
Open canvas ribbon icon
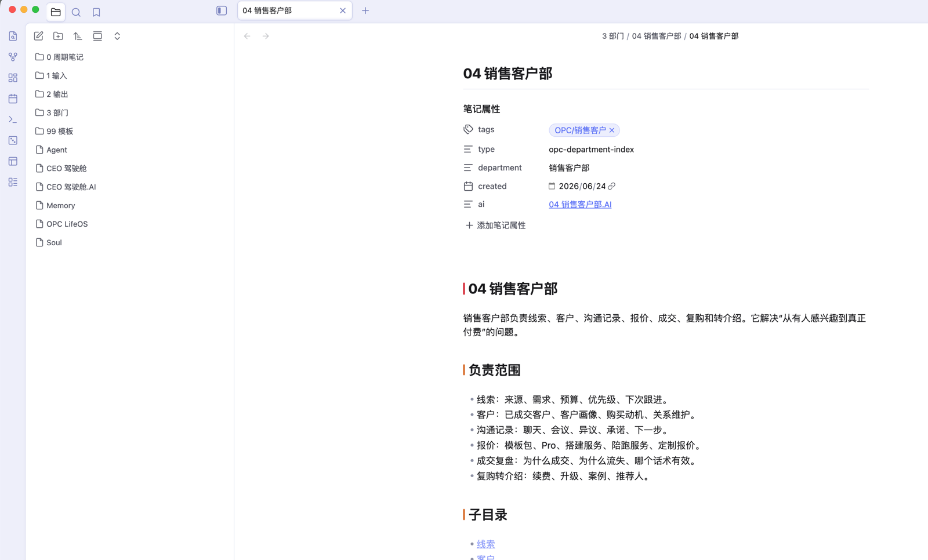pos(13,78)
